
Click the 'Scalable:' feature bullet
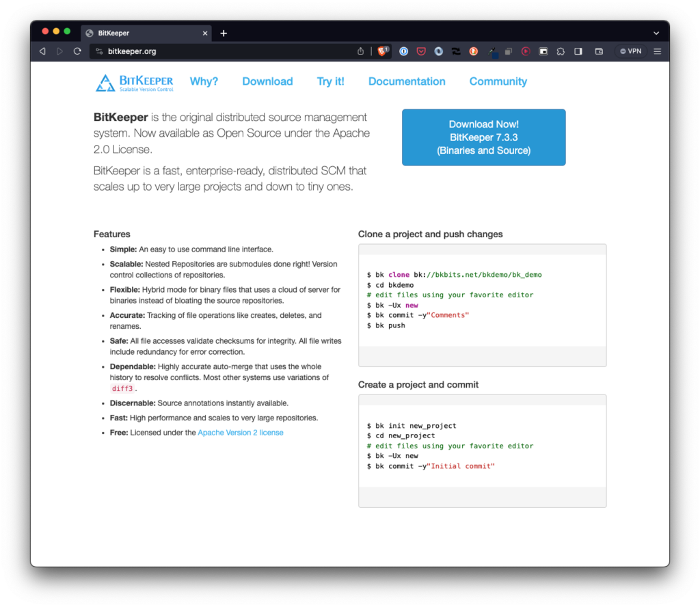tap(224, 269)
